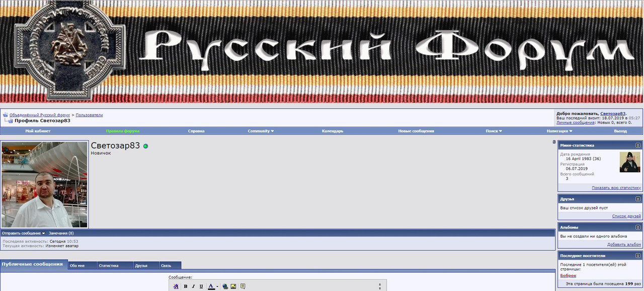The height and width of the screenshot is (291, 644).
Task: Collapse the Альбомы sidebar block
Action: click(x=638, y=227)
